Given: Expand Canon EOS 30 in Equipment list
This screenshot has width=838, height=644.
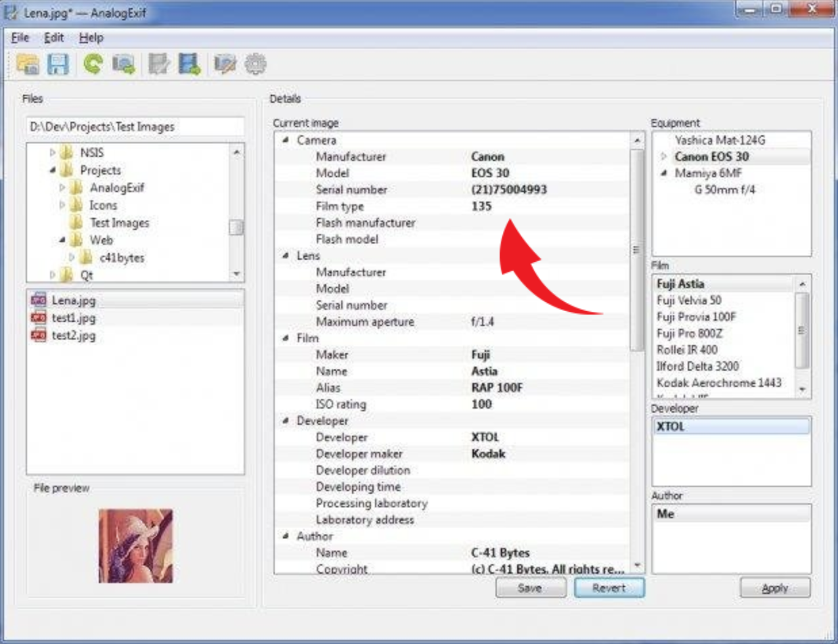Looking at the screenshot, I should 664,157.
